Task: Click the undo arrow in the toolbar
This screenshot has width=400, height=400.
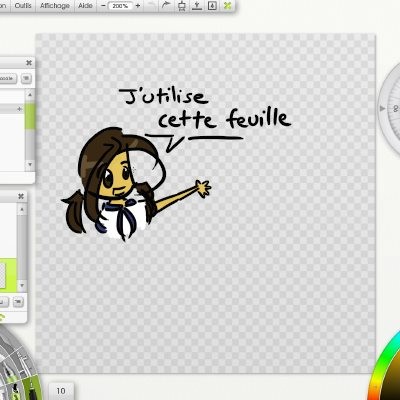Action: point(152,5)
